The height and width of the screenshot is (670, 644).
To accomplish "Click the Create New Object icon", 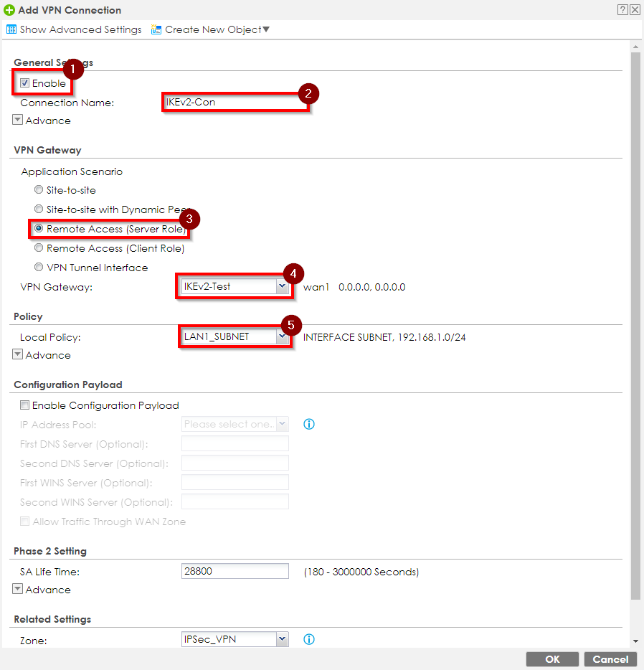I will pyautogui.click(x=156, y=29).
